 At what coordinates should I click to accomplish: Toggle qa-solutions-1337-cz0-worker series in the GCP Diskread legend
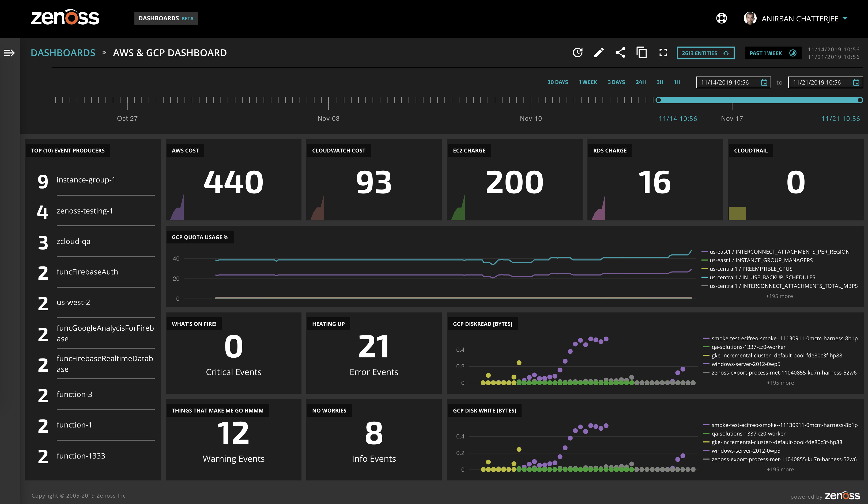(x=748, y=347)
